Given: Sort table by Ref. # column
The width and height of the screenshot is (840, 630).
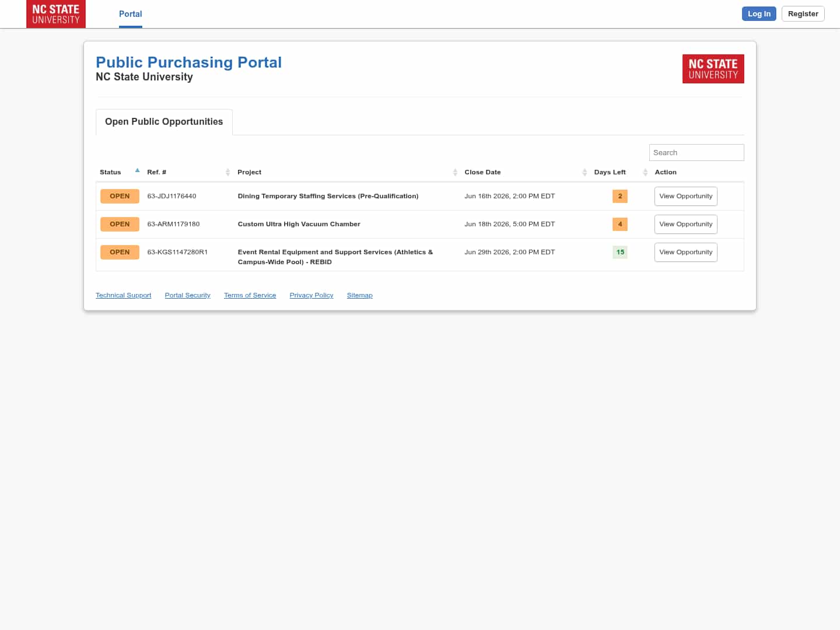Looking at the screenshot, I should click(x=188, y=172).
